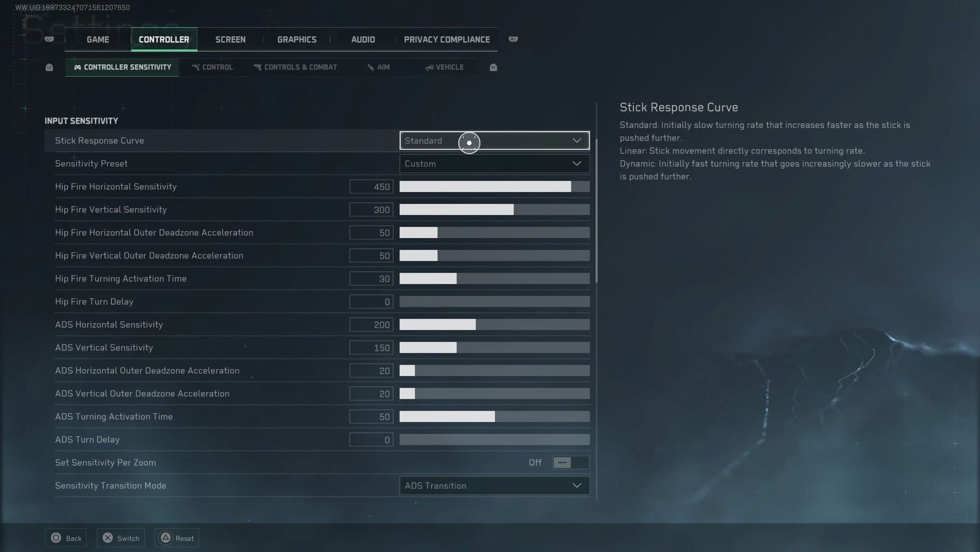Select the gamepad icon on Controller Sensitivity tab

pos(78,67)
